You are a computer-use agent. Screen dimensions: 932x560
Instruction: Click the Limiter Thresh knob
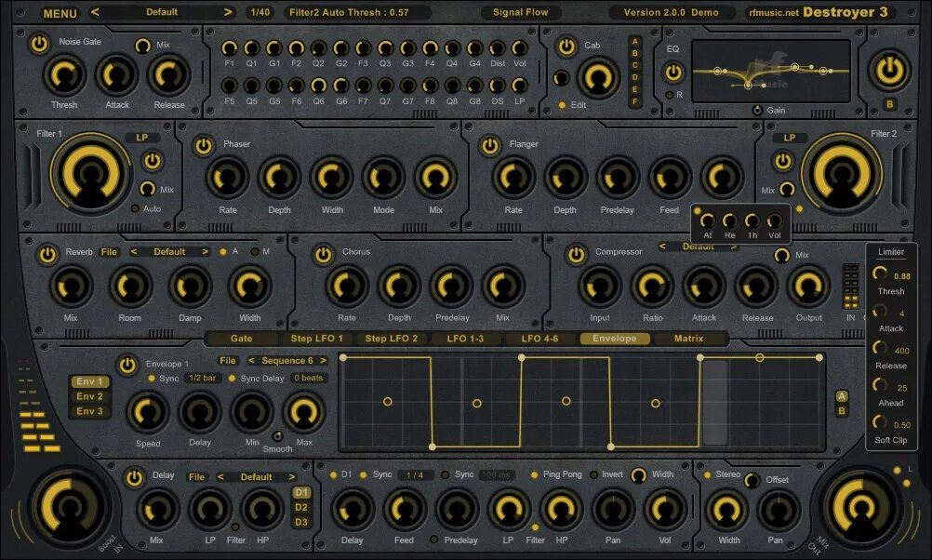tap(880, 273)
